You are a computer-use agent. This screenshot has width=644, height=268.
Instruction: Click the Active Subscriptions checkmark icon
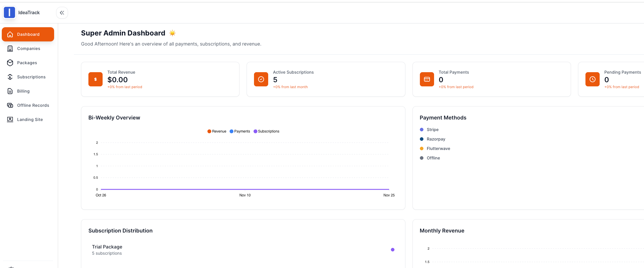[x=261, y=79]
